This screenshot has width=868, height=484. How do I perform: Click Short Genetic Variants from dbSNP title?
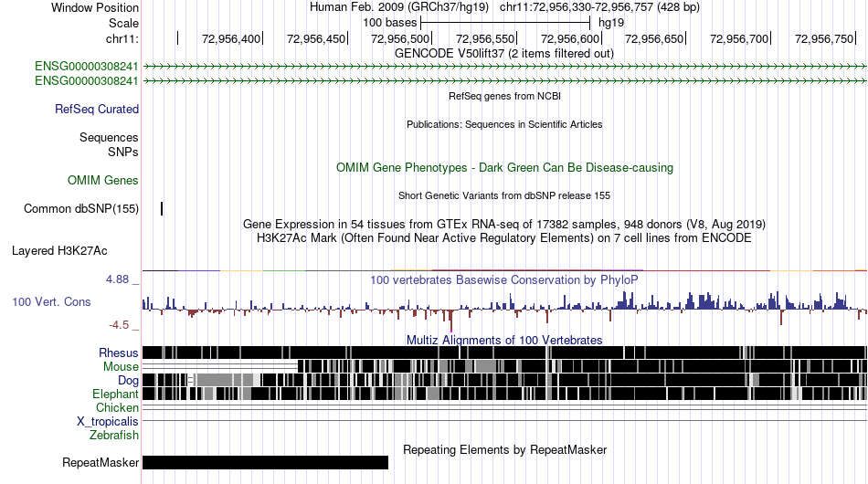click(x=504, y=195)
